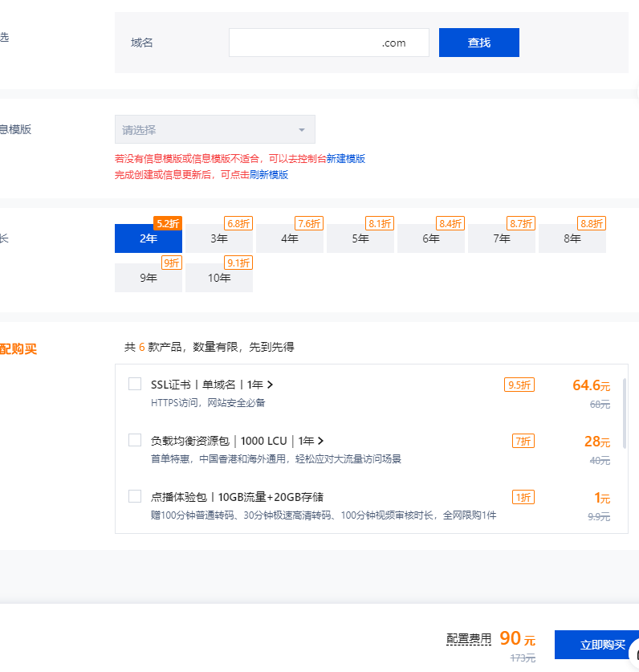The image size is (639, 672).
Task: Click the struck-through 40元 original price
Action: [x=600, y=461]
